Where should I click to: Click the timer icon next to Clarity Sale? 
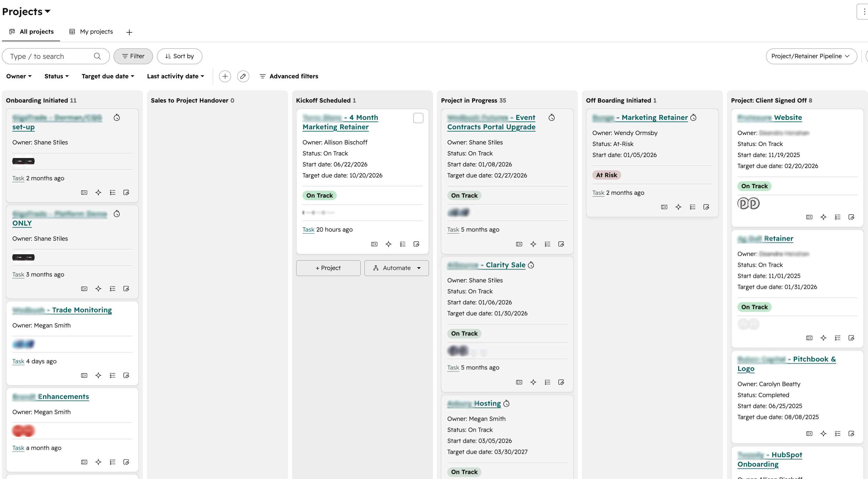click(x=531, y=265)
